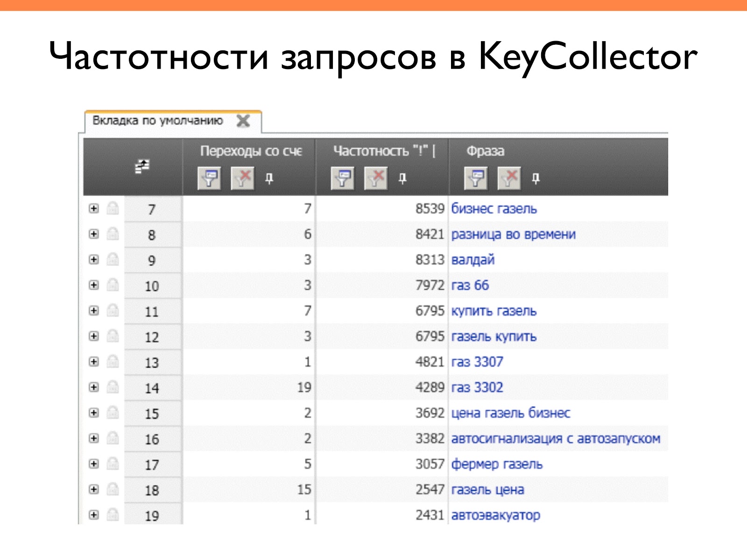Screen dimensions: 747x560
Task: Select row number 14 header cell
Action: click(153, 388)
